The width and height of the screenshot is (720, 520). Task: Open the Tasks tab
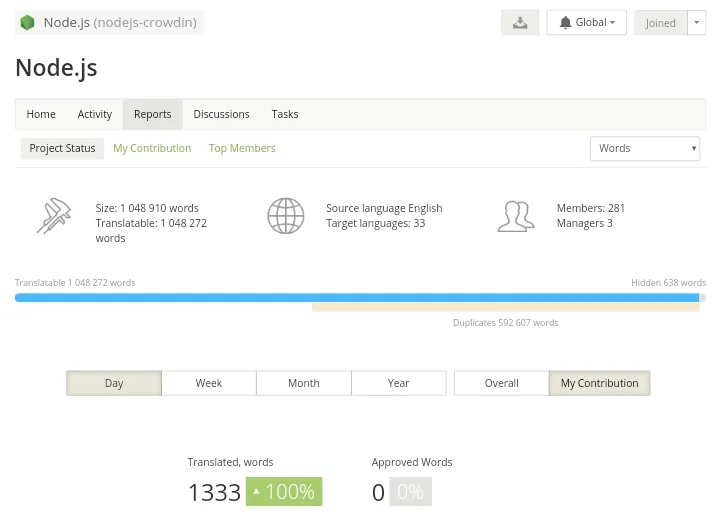pyautogui.click(x=285, y=114)
